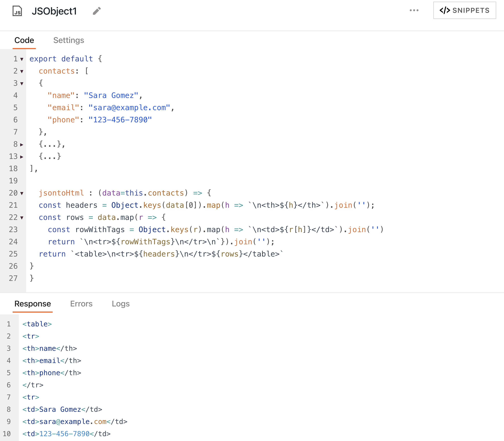Collapse the Sara Gomez contact object
504x441 pixels.
coord(22,83)
